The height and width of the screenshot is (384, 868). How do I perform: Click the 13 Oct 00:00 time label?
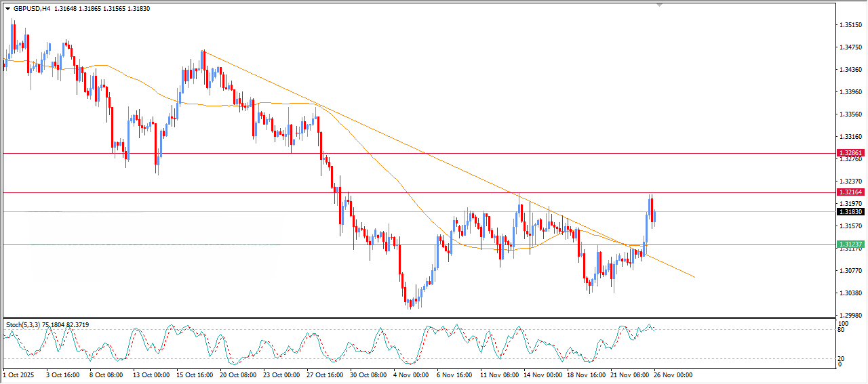[x=151, y=375]
